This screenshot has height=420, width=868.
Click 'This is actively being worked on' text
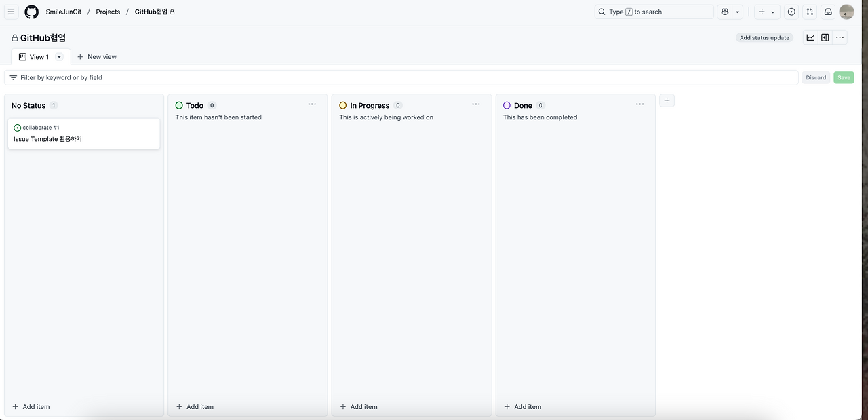386,117
